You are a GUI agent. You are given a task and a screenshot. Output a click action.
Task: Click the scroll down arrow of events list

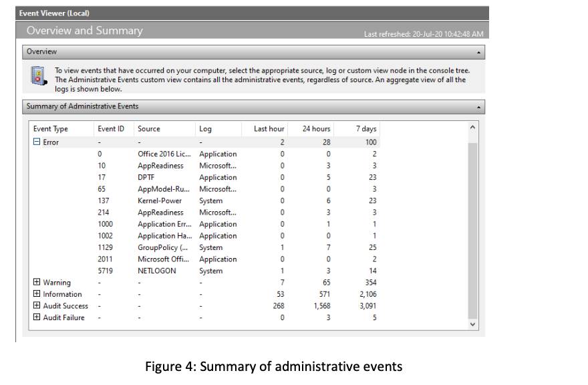(x=473, y=324)
